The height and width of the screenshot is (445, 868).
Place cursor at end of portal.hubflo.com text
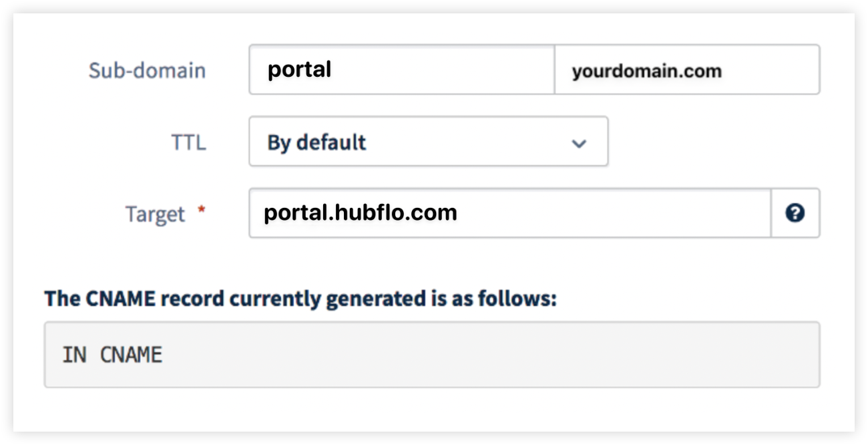click(459, 213)
